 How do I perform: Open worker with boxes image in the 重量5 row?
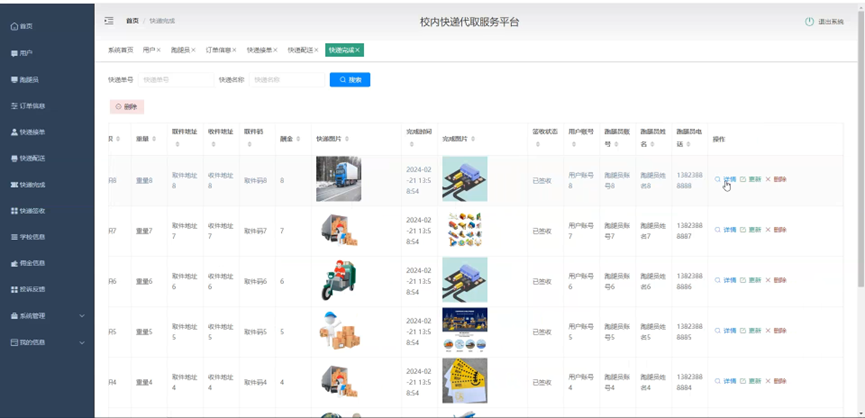(339, 331)
